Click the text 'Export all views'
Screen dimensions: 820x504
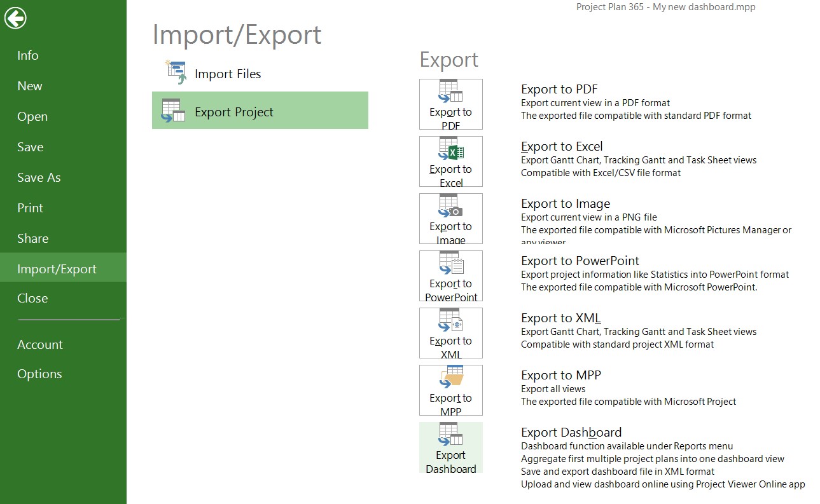click(x=553, y=389)
